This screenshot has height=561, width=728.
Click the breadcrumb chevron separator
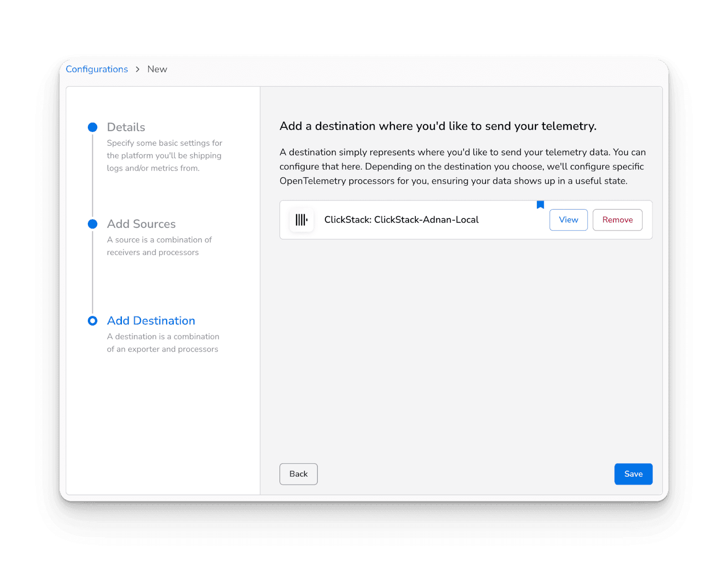137,69
